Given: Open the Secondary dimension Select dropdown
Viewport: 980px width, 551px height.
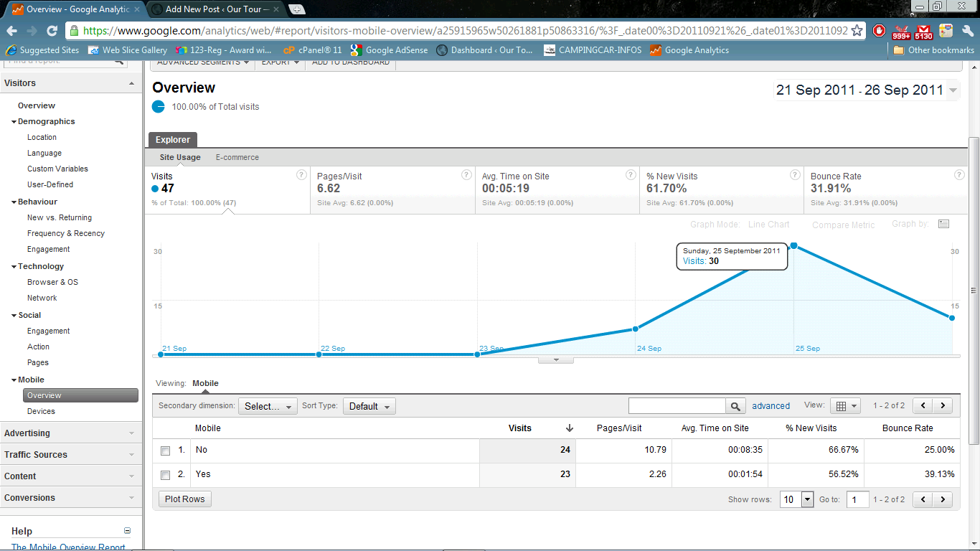Looking at the screenshot, I should point(268,405).
